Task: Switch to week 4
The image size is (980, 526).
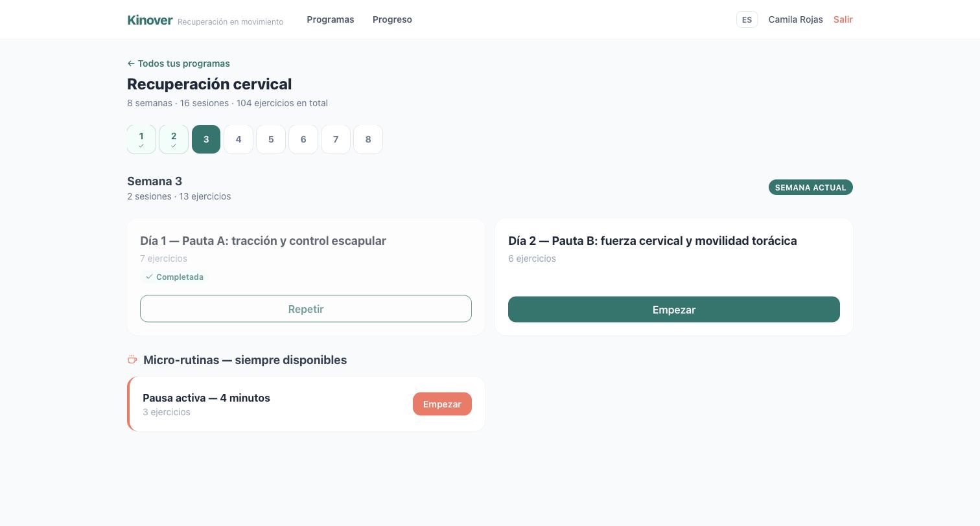Action: coord(239,139)
